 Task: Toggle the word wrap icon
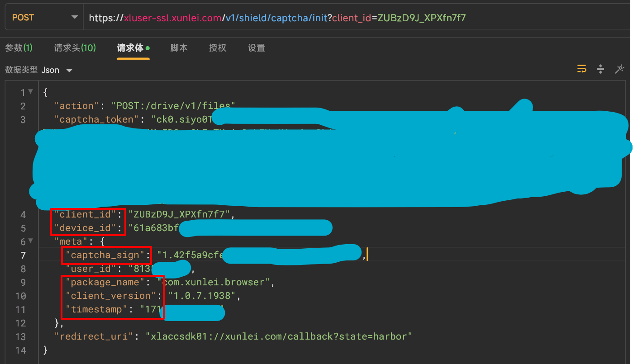[x=581, y=69]
